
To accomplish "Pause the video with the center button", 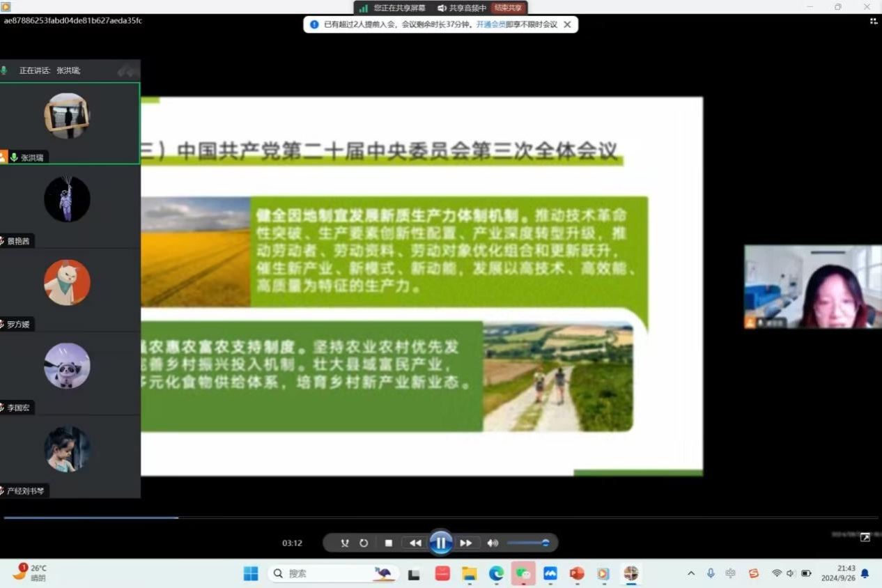I will 440,543.
